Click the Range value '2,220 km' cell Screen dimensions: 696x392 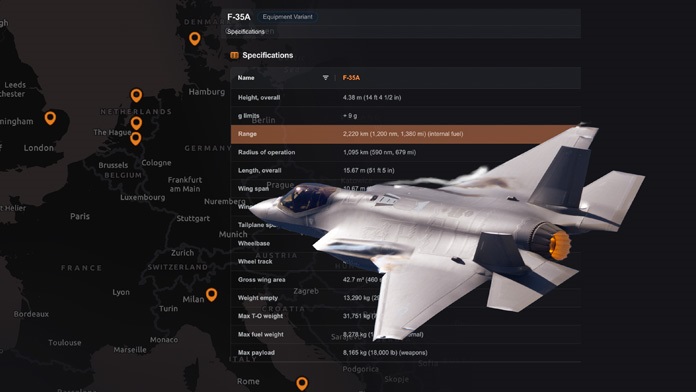tap(403, 134)
